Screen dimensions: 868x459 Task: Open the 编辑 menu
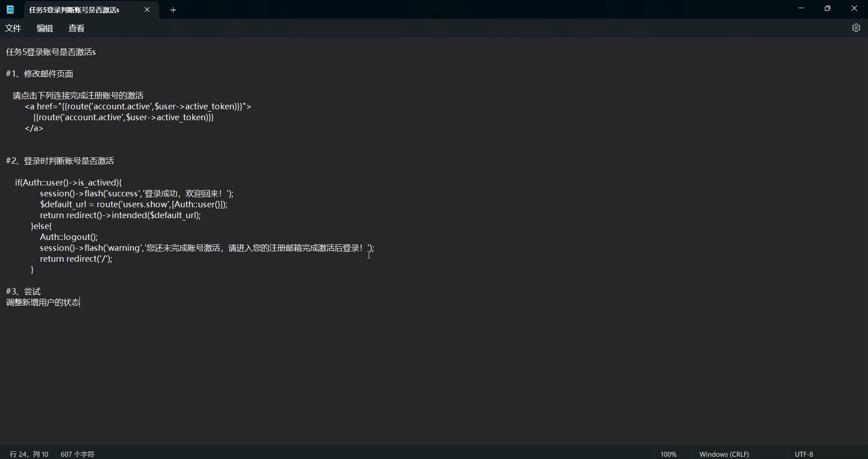pos(44,28)
